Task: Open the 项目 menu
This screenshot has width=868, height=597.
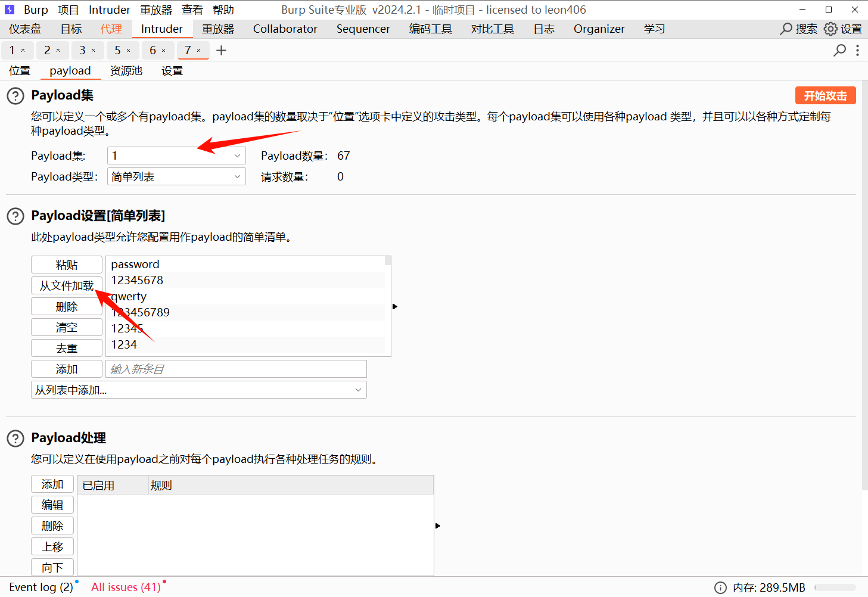Action: click(x=69, y=10)
